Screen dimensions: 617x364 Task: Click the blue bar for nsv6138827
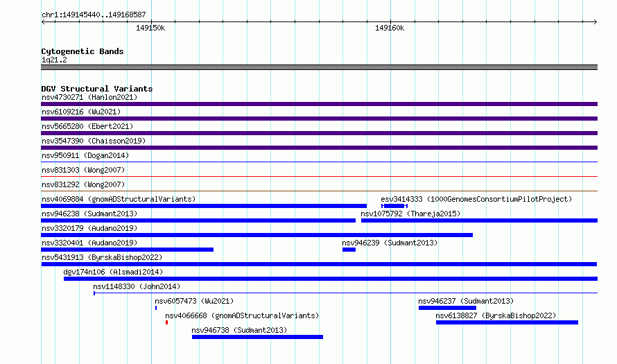coord(507,322)
